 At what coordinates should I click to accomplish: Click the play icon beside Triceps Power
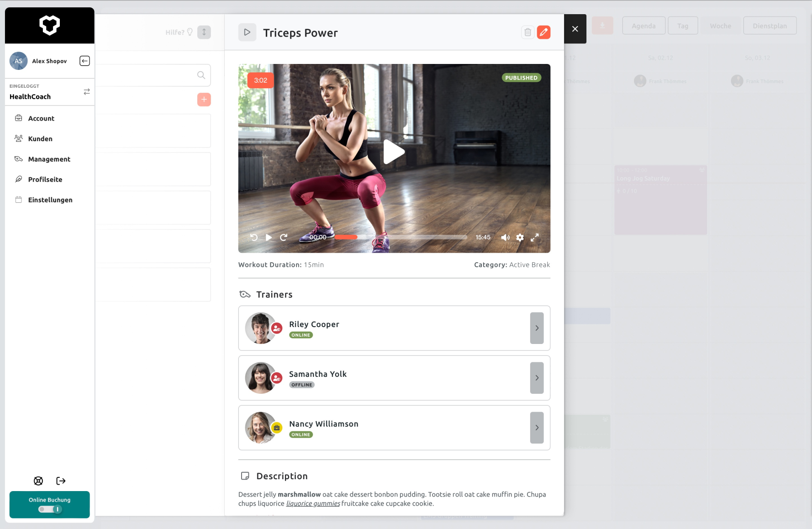tap(247, 32)
